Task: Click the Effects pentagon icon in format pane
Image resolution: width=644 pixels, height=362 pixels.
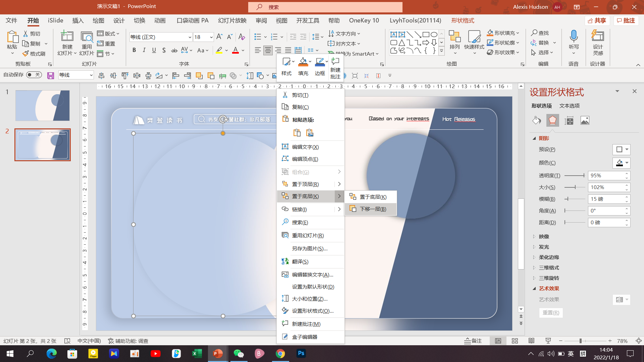Action: click(552, 120)
